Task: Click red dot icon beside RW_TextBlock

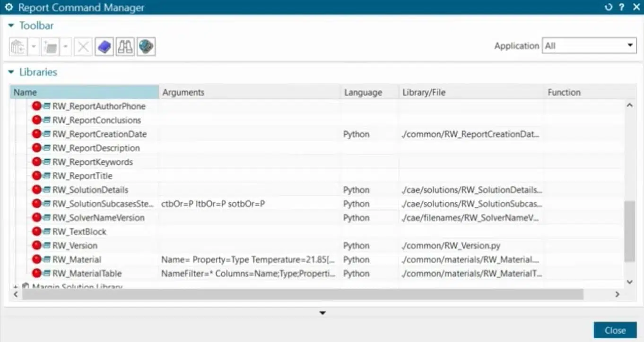Action: (x=36, y=231)
